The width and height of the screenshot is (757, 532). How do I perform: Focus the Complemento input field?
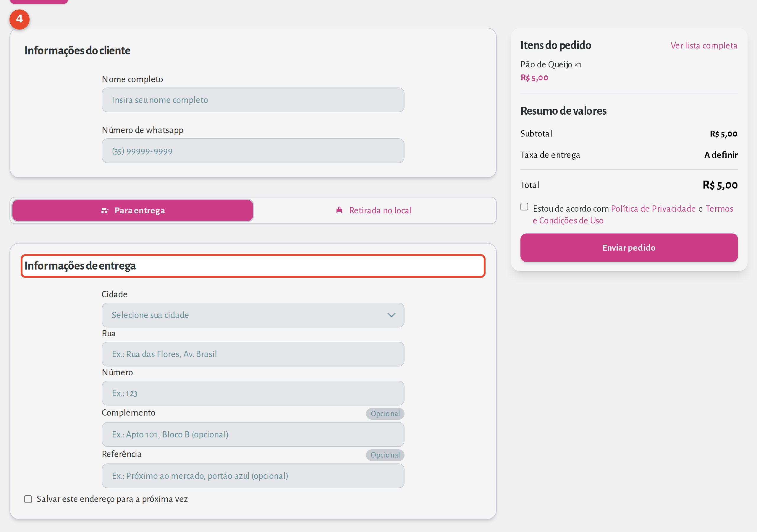pyautogui.click(x=253, y=434)
